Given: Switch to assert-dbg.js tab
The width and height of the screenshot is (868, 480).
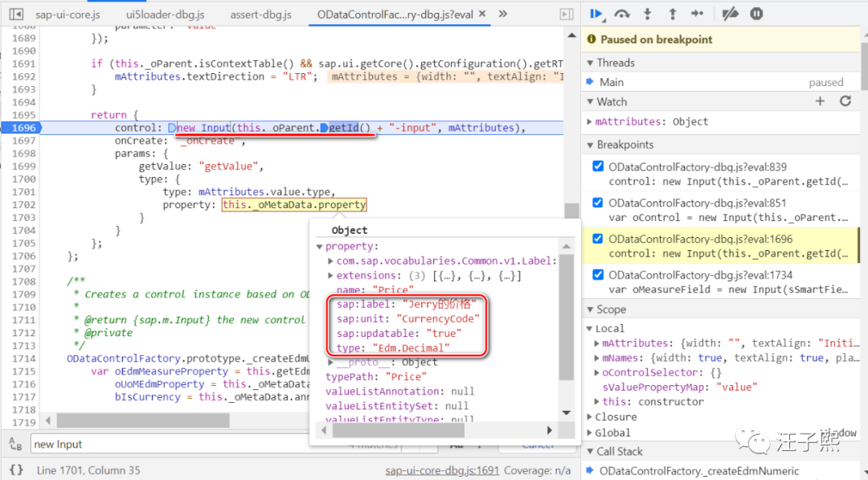Looking at the screenshot, I should click(x=260, y=14).
